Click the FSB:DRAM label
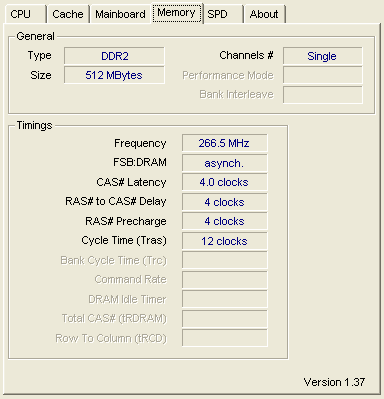 pyautogui.click(x=140, y=162)
